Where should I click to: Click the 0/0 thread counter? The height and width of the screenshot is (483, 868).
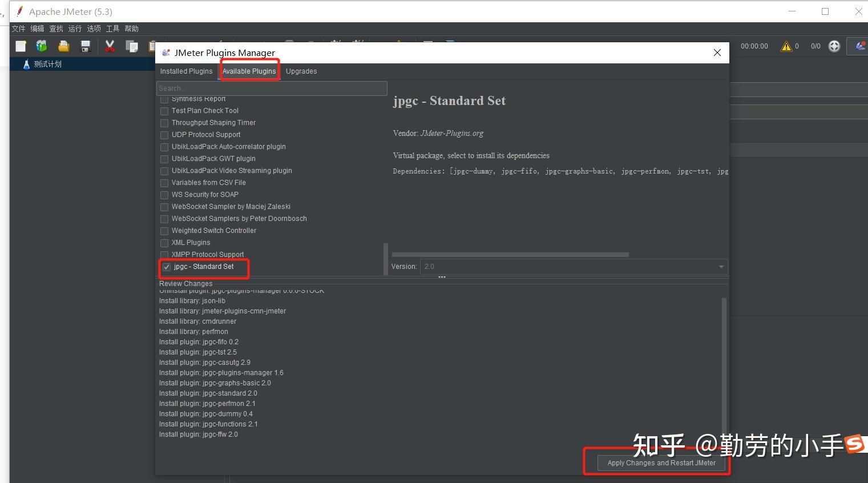click(815, 46)
